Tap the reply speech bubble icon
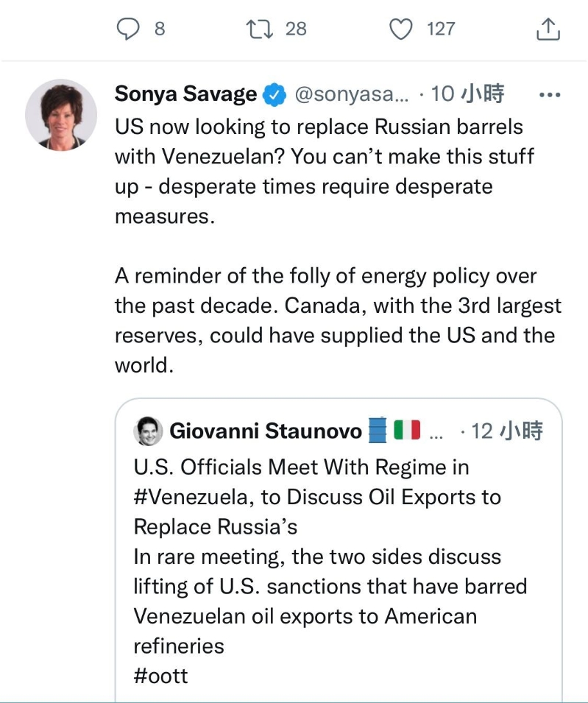 pos(129,29)
